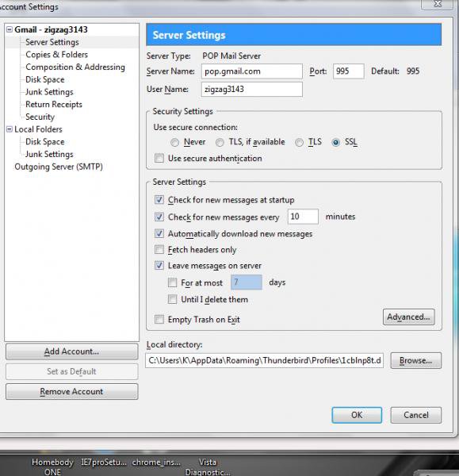Open Copies & Folders settings
The image size is (459, 476).
click(57, 55)
